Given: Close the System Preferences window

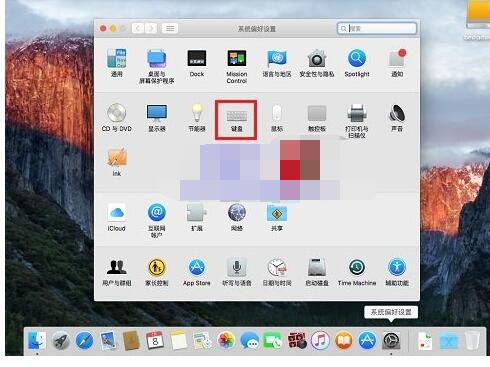Looking at the screenshot, I should tap(103, 28).
